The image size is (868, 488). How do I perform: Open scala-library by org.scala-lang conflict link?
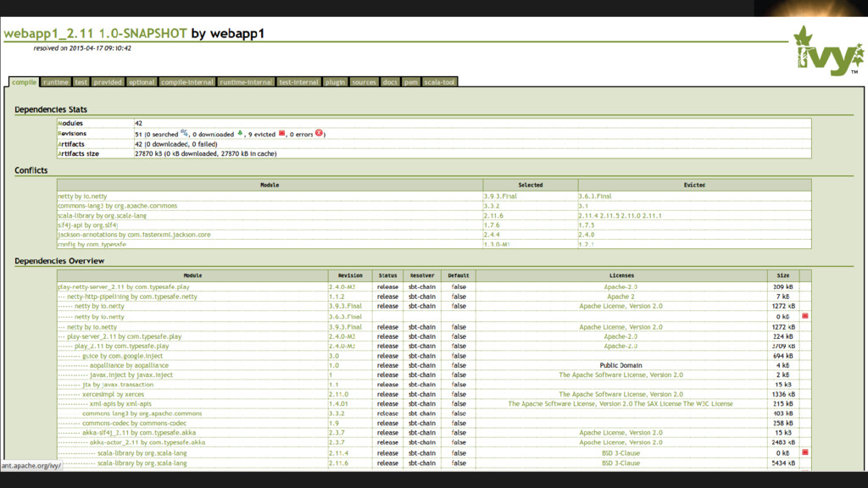(x=102, y=216)
